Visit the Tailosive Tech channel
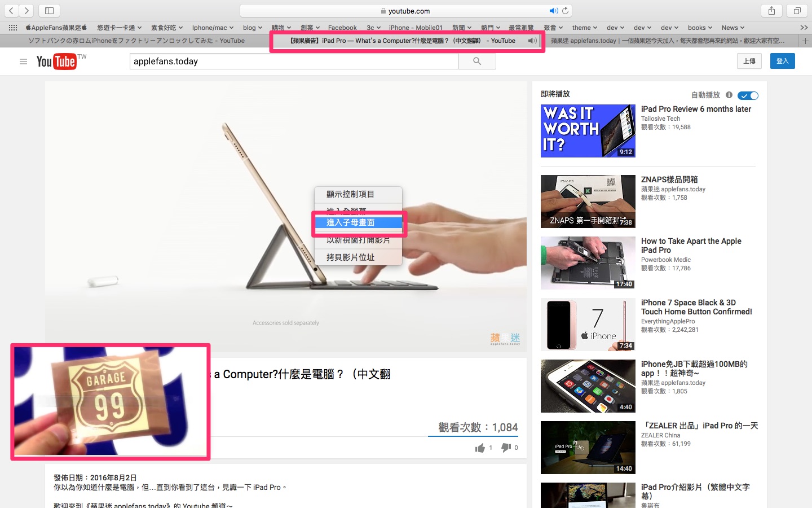812x508 pixels. pos(660,119)
